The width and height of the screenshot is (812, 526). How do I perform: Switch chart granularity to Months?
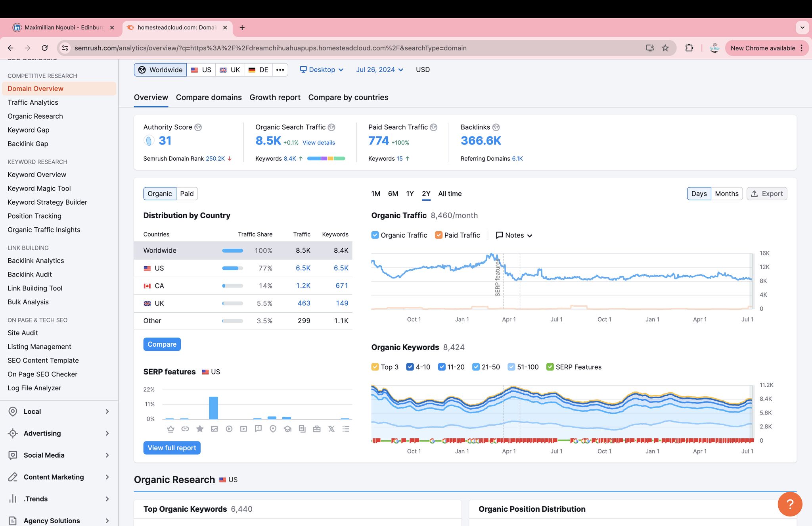tap(727, 194)
